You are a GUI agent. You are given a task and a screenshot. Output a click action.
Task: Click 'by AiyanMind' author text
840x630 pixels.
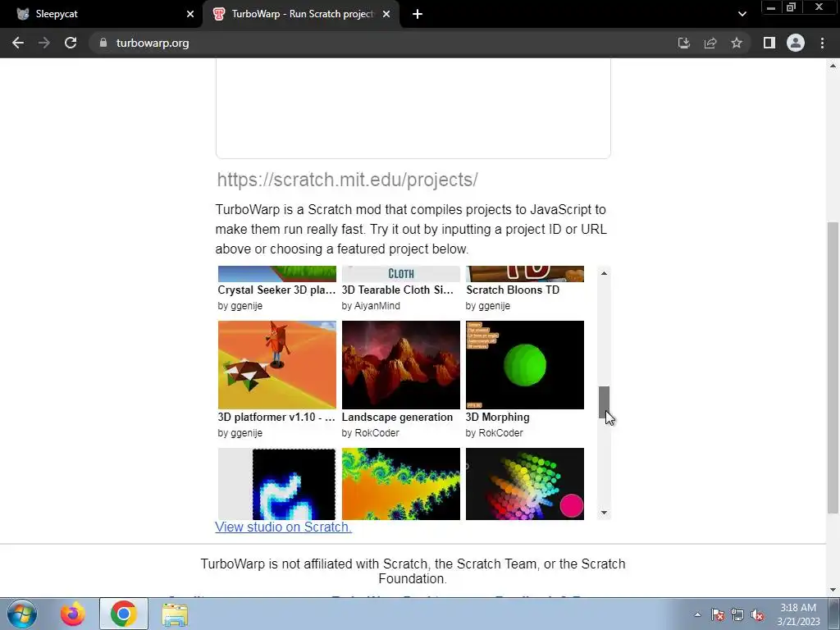371,306
